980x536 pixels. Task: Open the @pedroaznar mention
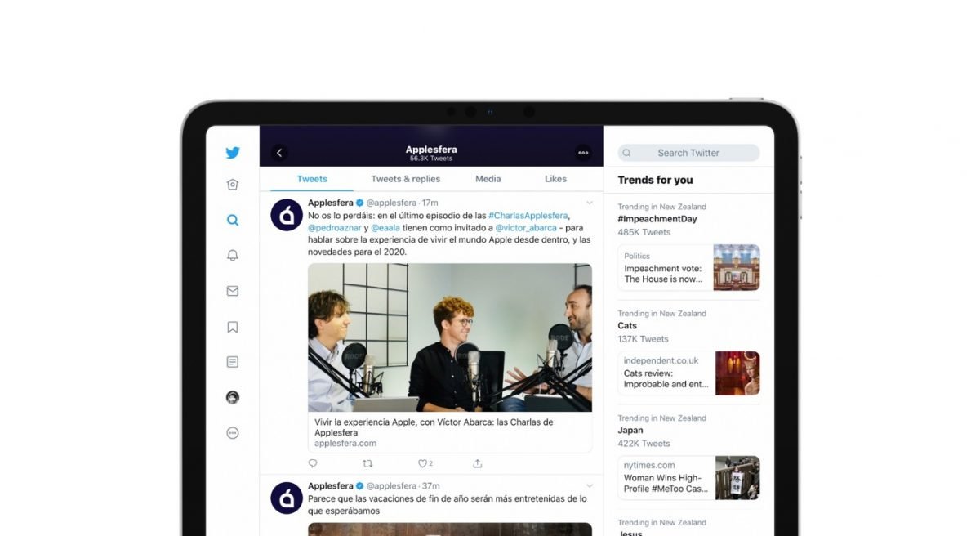(335, 228)
